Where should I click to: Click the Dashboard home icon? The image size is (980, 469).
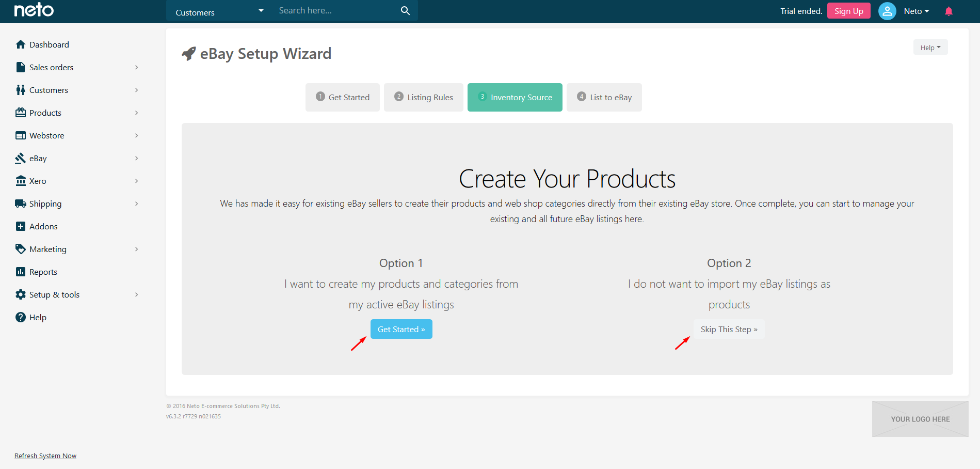click(x=21, y=44)
